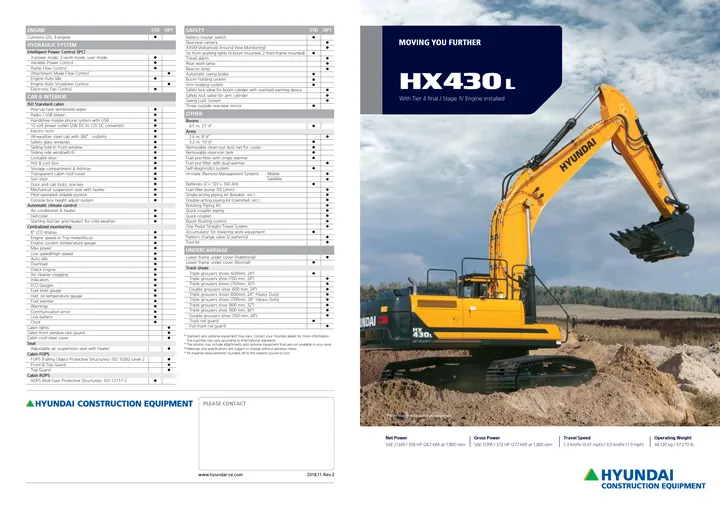Select the Track rail guard row
Viewport: 720px width, 509px height.
tap(259, 321)
